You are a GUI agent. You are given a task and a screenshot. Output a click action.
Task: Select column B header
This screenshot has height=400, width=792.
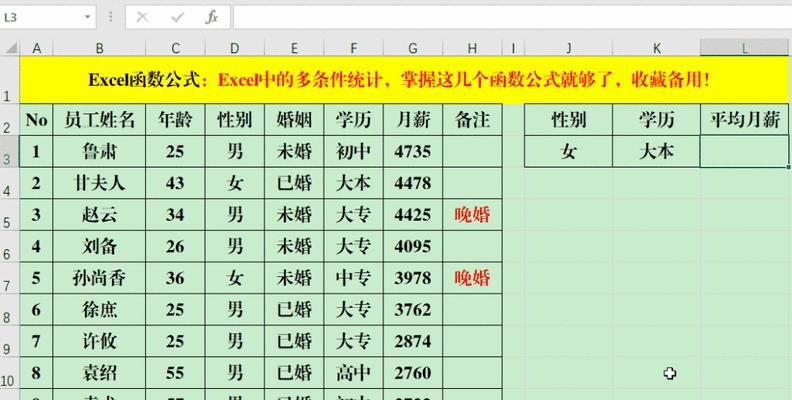click(x=99, y=48)
